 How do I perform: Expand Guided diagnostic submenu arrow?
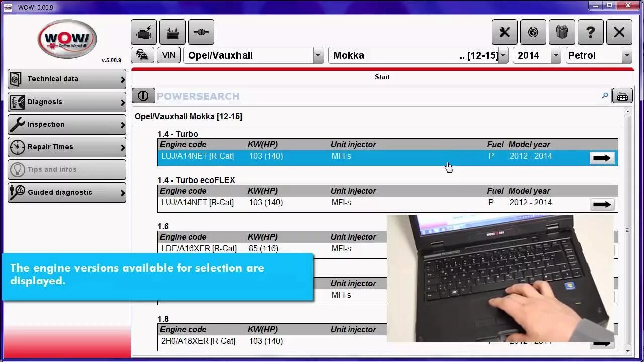tap(122, 193)
